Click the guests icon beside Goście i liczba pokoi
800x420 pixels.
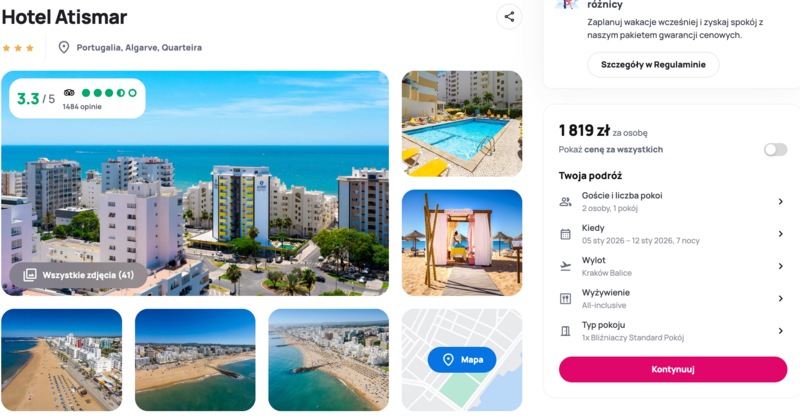(565, 202)
